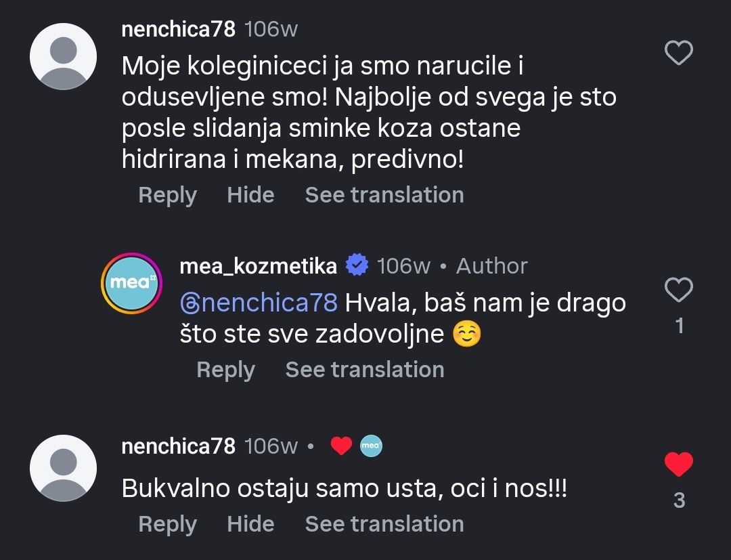The height and width of the screenshot is (560, 731).
Task: See translation of first comment
Action: pos(384,195)
